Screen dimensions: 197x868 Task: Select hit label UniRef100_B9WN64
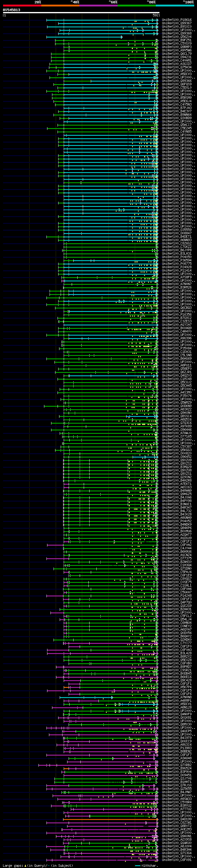pos(176,115)
